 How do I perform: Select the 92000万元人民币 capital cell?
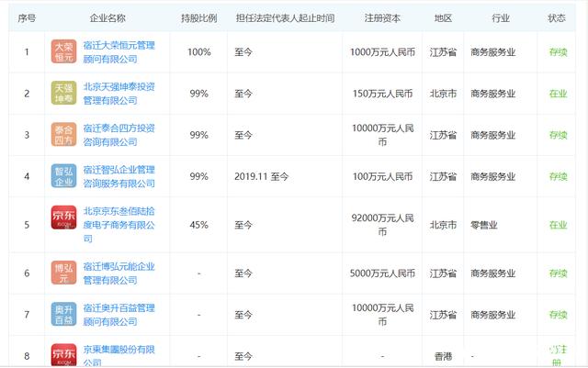tap(382, 225)
